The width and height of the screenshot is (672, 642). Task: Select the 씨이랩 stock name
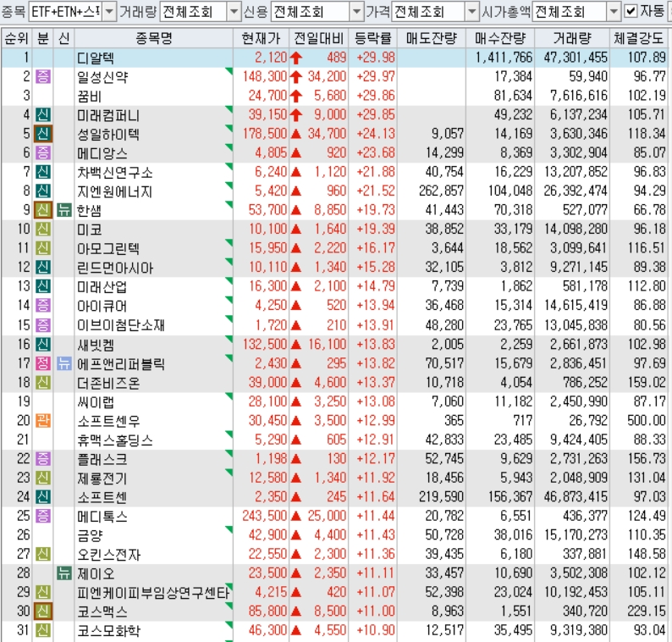coord(96,401)
